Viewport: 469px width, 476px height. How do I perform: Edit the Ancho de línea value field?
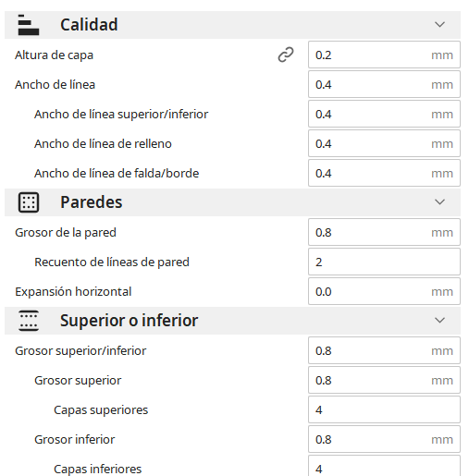point(384,84)
